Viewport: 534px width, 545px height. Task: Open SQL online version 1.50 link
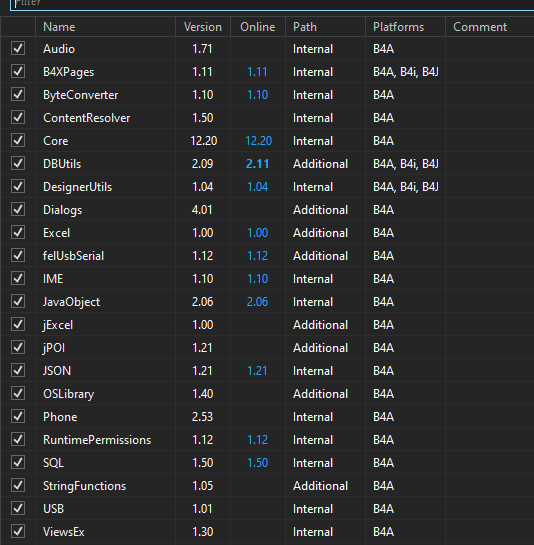coord(258,463)
